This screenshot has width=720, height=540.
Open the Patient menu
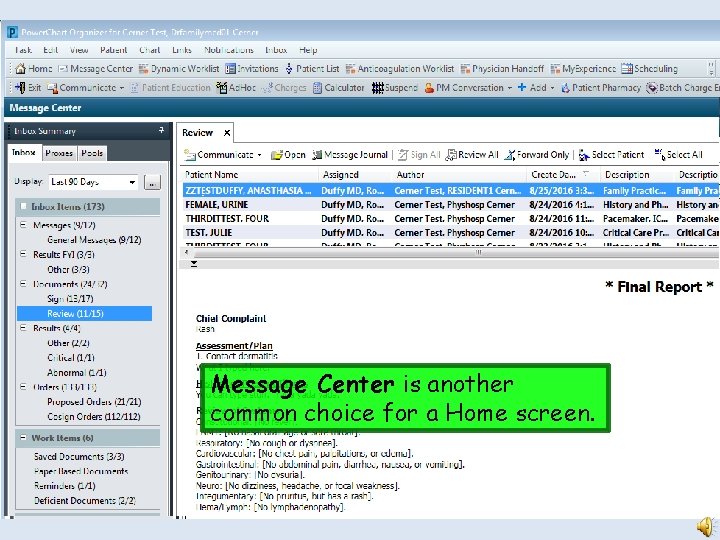(x=113, y=50)
